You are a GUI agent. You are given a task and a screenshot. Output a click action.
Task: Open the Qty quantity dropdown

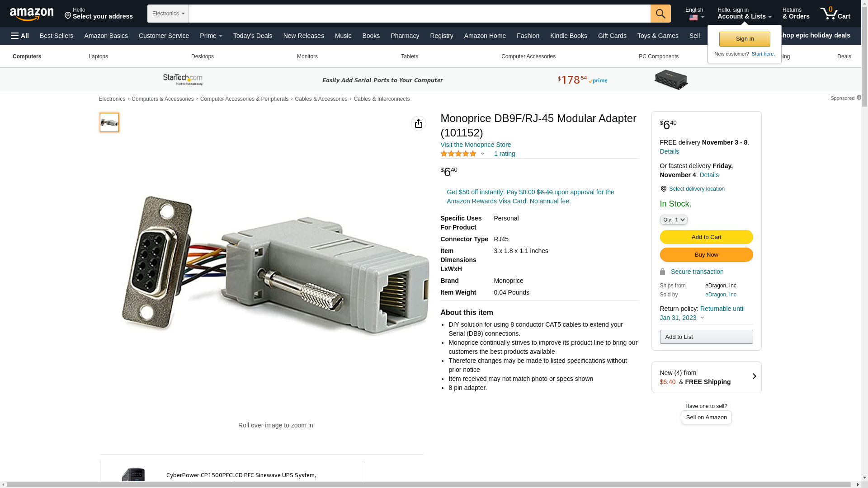pos(674,220)
